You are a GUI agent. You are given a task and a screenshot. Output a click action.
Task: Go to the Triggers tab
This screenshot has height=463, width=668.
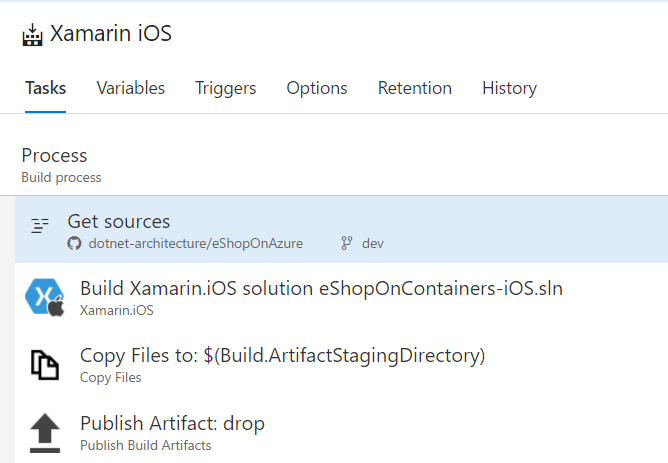pos(226,88)
